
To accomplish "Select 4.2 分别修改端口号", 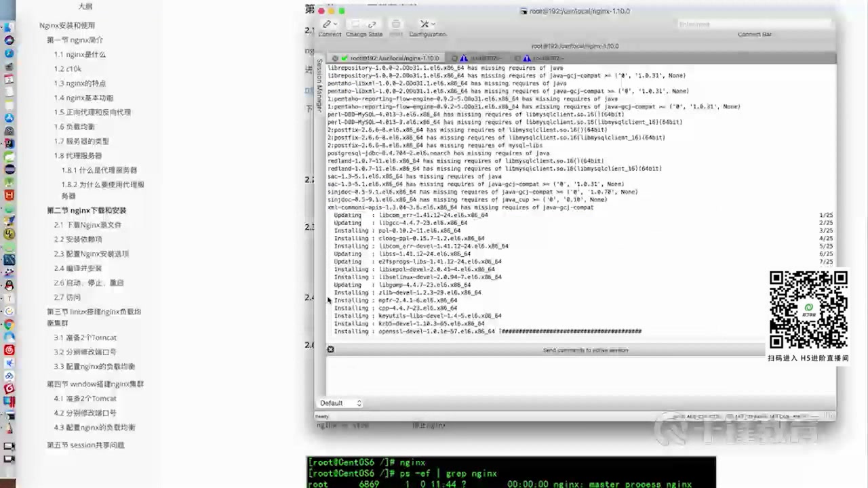I will click(x=85, y=413).
